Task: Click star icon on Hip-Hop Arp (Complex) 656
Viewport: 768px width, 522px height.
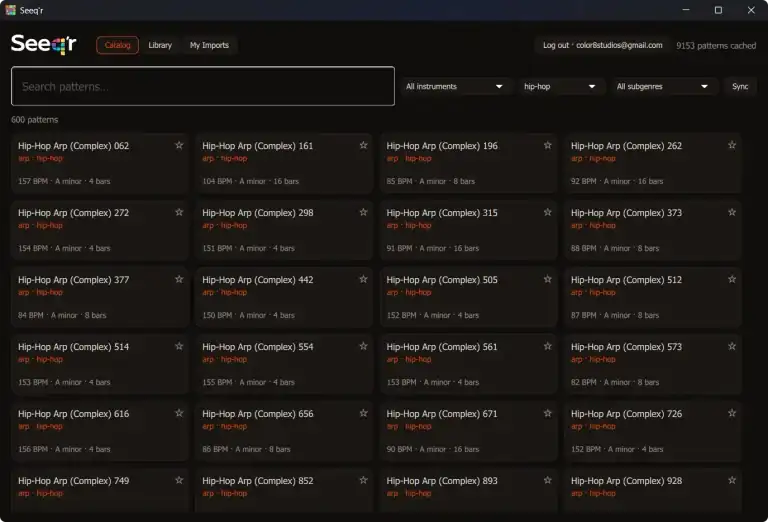Action: tap(363, 414)
